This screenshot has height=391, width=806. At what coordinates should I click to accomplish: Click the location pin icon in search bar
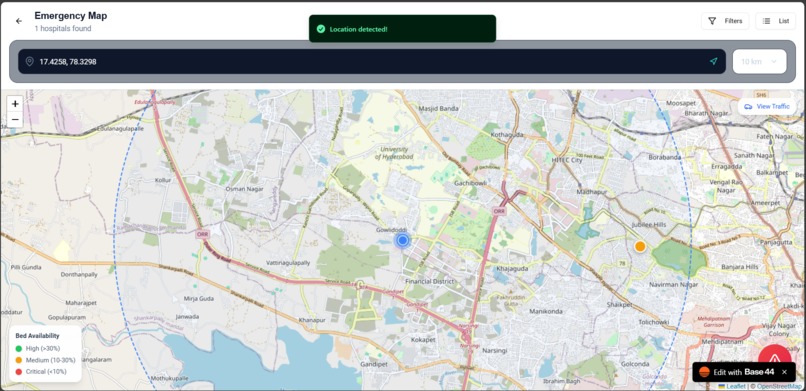click(x=29, y=62)
